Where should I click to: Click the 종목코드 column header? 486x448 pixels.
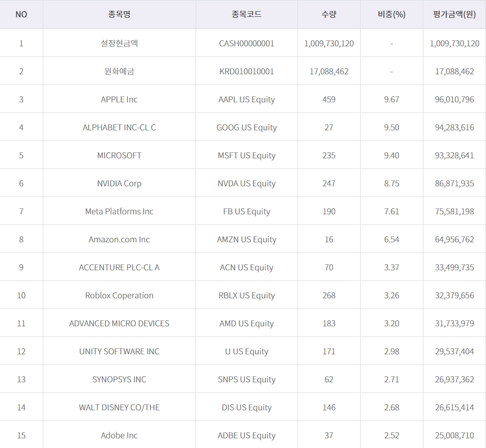click(247, 14)
